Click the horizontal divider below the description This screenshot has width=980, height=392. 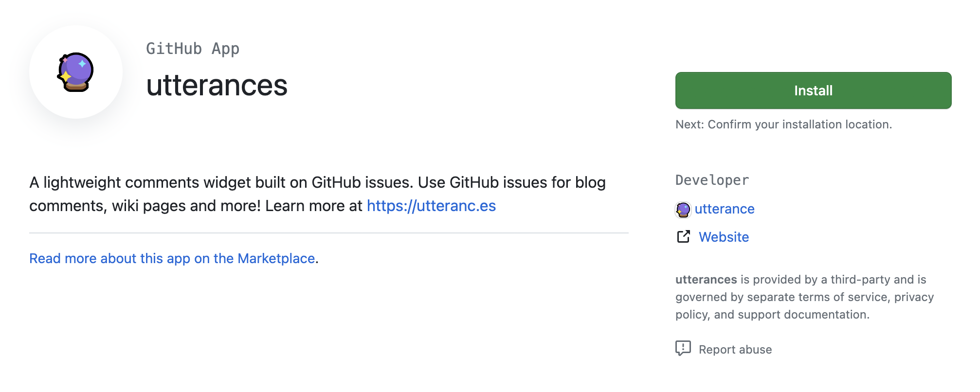pyautogui.click(x=329, y=233)
